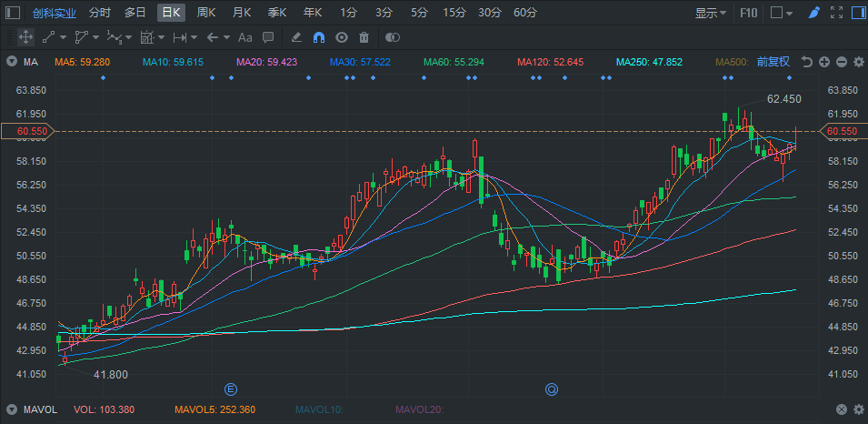
Task: Click the undo arrow near 前复权
Action: [806, 62]
